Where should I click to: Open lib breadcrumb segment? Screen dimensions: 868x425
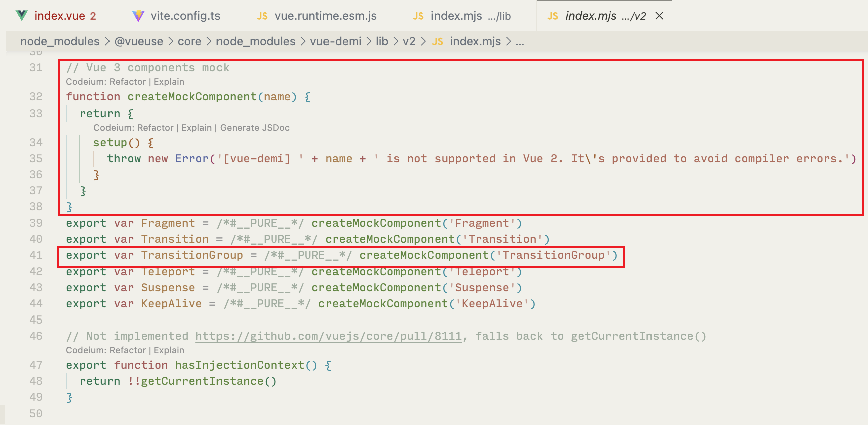pyautogui.click(x=382, y=41)
